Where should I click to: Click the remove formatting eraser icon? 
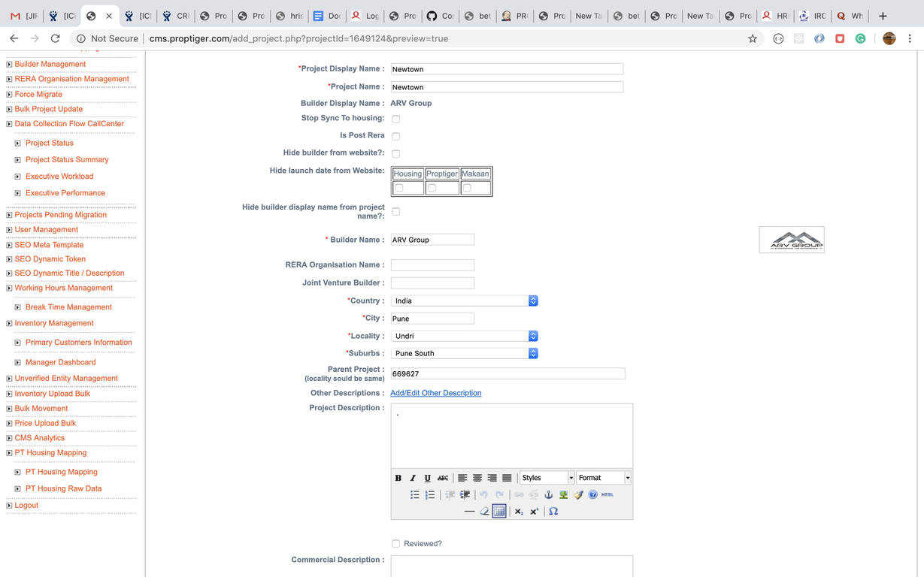click(484, 512)
